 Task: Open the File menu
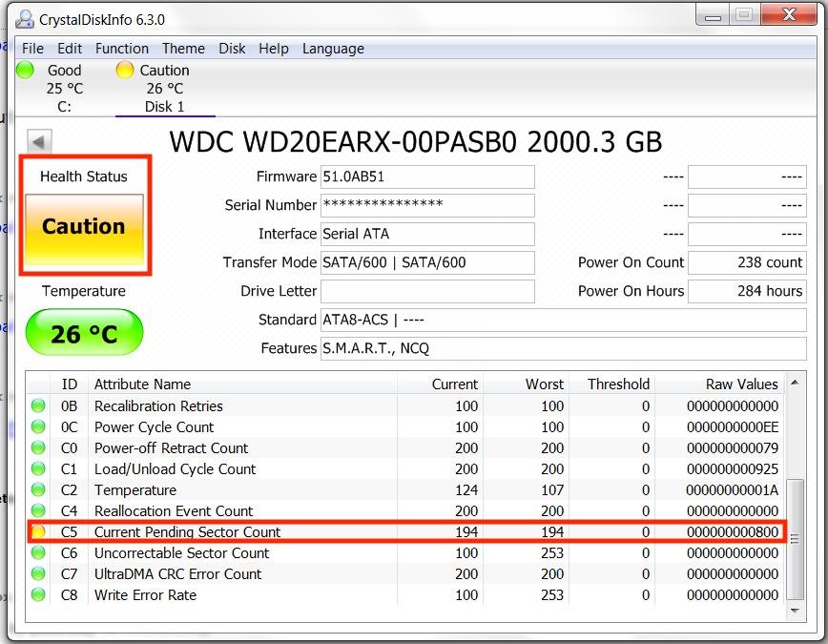click(32, 49)
